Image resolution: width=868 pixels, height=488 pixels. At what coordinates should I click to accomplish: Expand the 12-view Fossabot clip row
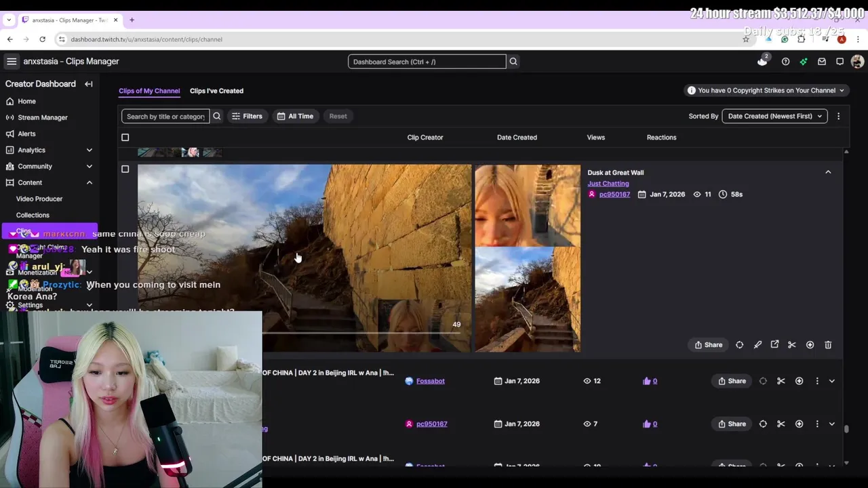832,381
